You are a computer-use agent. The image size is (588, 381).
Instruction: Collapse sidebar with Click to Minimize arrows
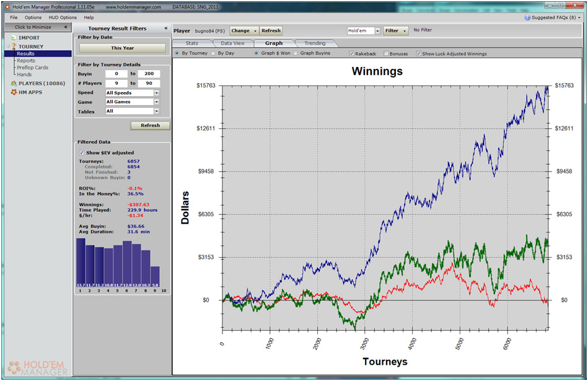click(66, 27)
